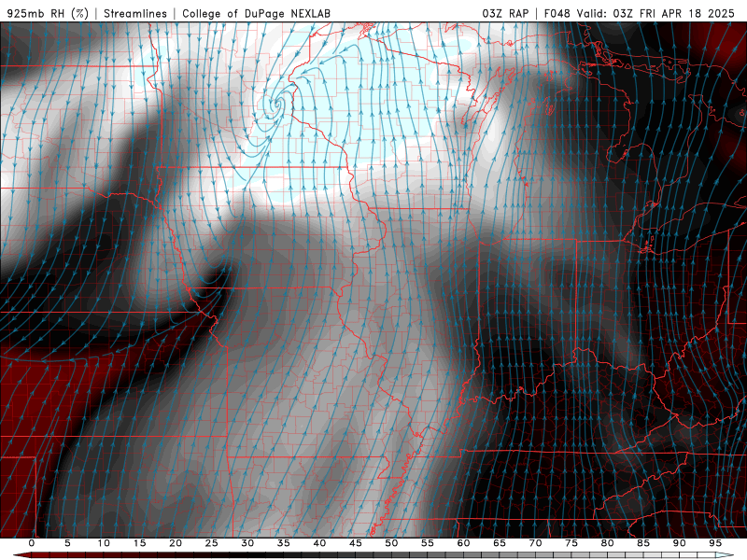
Task: Click the 15 label on color scale
Action: (x=139, y=543)
